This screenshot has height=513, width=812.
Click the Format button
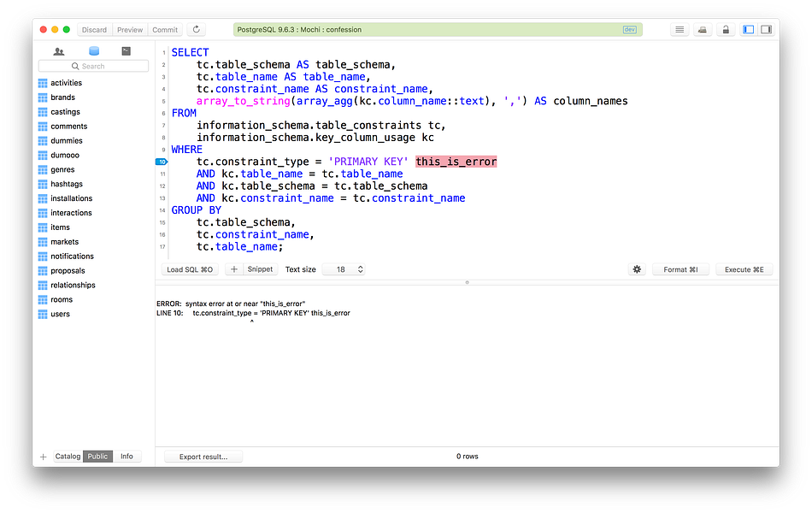coord(680,269)
